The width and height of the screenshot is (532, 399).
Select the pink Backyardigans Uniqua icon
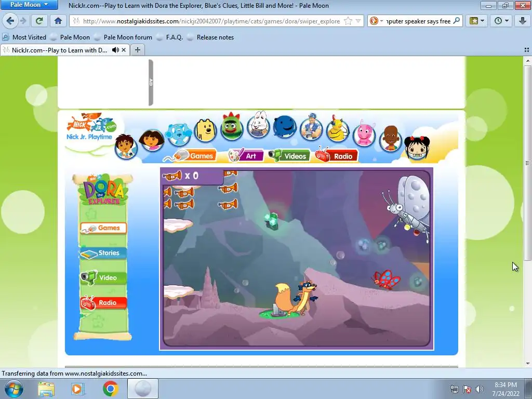point(364,133)
